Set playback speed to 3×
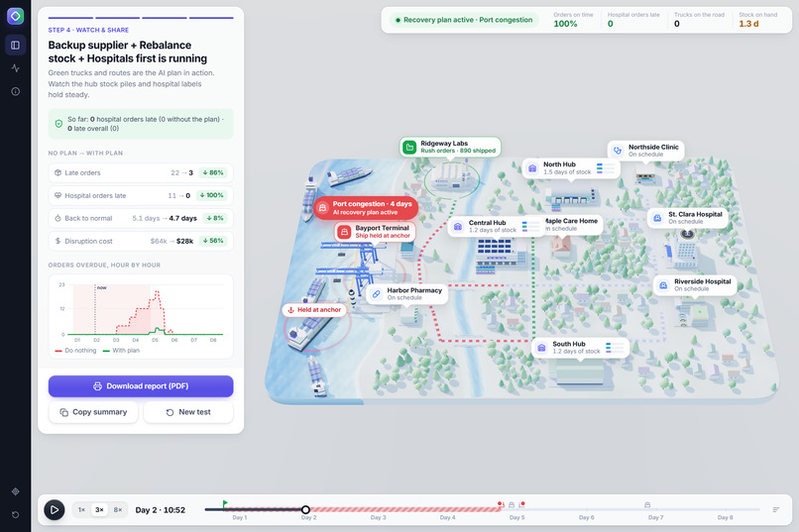799x532 pixels. 99,509
